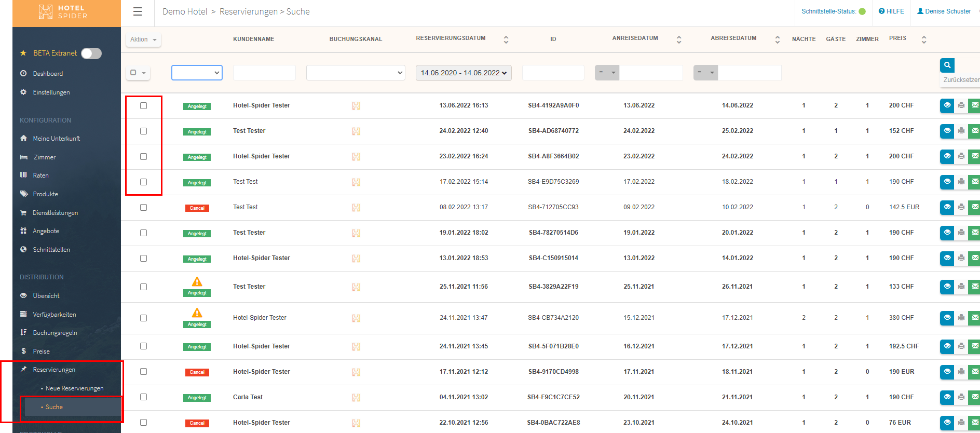Click the blue search magnifier button
This screenshot has width=980, height=433.
(x=947, y=65)
